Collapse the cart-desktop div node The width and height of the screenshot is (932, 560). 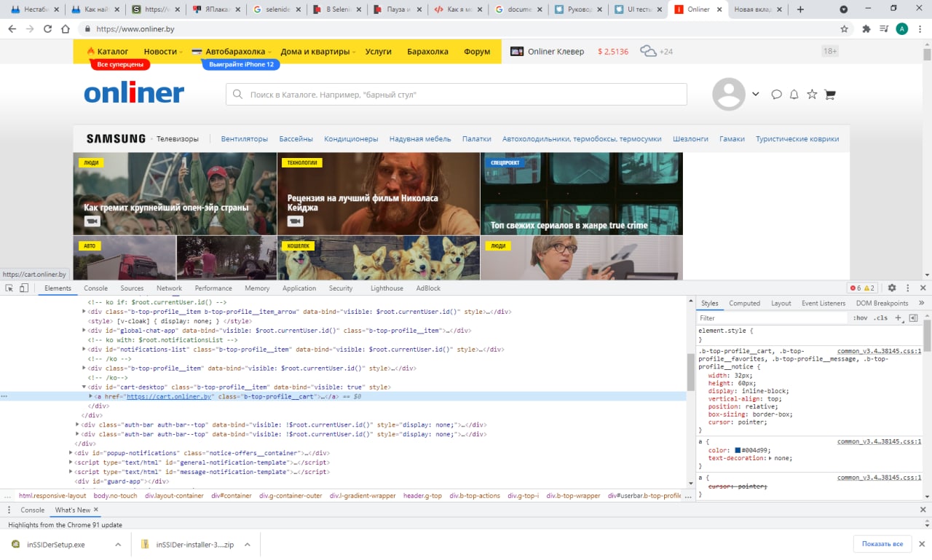point(84,387)
